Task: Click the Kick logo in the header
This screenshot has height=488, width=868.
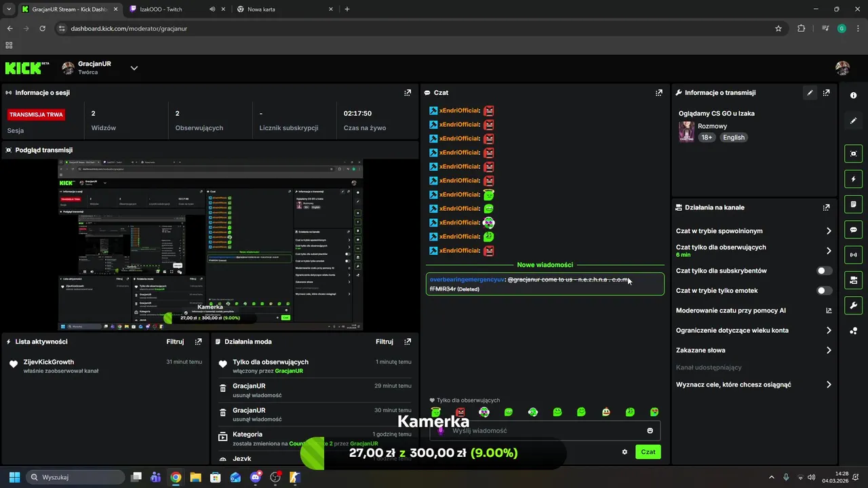Action: click(27, 68)
